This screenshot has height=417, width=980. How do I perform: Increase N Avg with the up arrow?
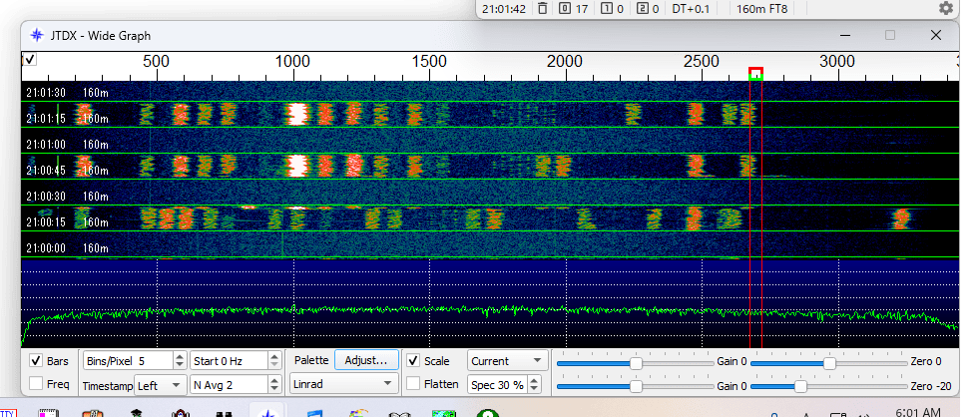pos(275,381)
